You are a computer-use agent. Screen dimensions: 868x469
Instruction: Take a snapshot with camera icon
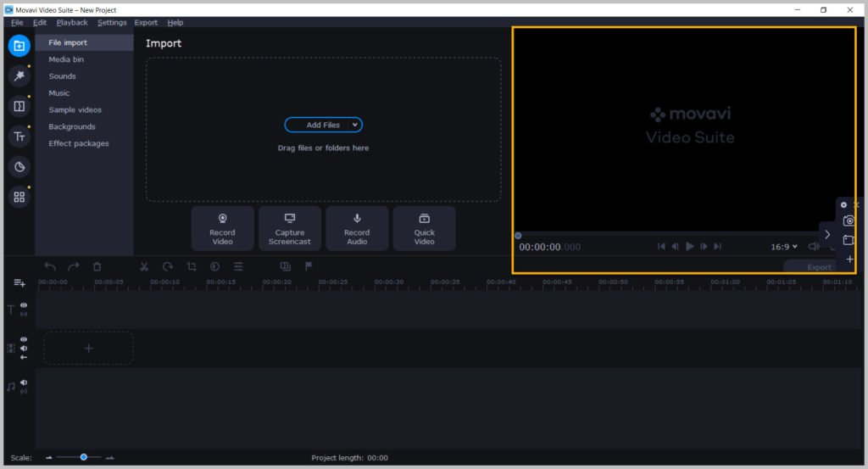point(848,221)
